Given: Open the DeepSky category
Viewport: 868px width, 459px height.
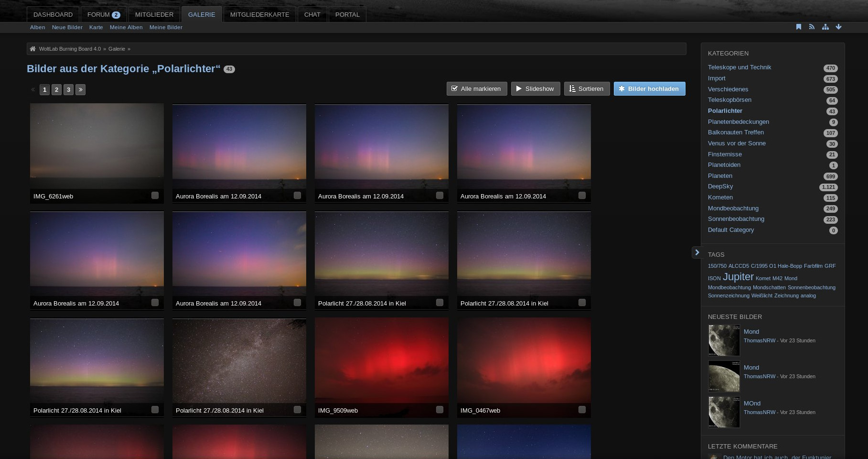Looking at the screenshot, I should pyautogui.click(x=720, y=186).
